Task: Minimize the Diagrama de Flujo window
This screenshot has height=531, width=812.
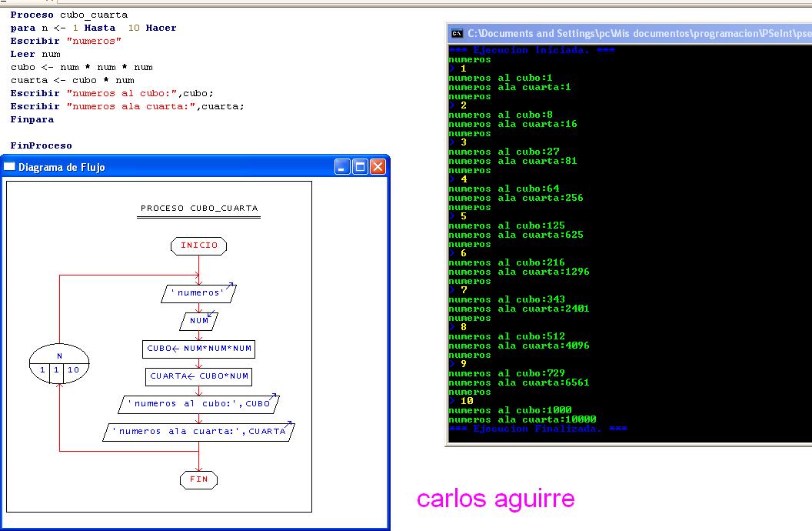Action: (x=342, y=167)
